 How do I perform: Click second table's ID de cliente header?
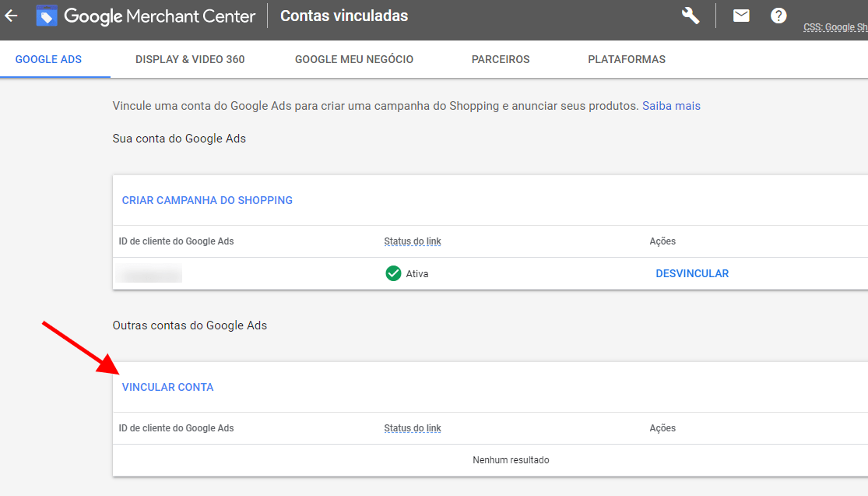pyautogui.click(x=176, y=428)
